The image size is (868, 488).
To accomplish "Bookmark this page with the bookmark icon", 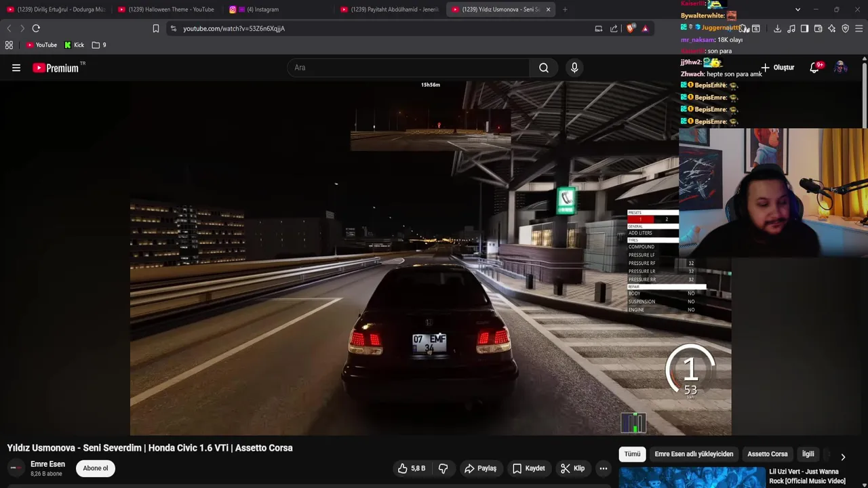I will [x=156, y=28].
